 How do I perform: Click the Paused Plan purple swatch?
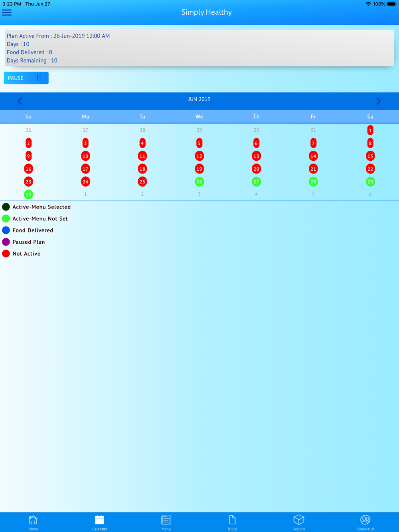(6, 242)
